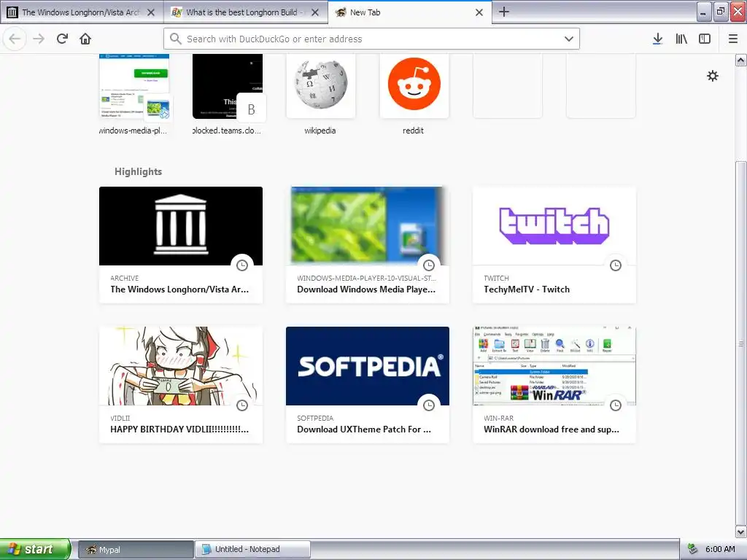Click the history clock on WinRAR card
Screen dimensions: 747x560
(616, 405)
